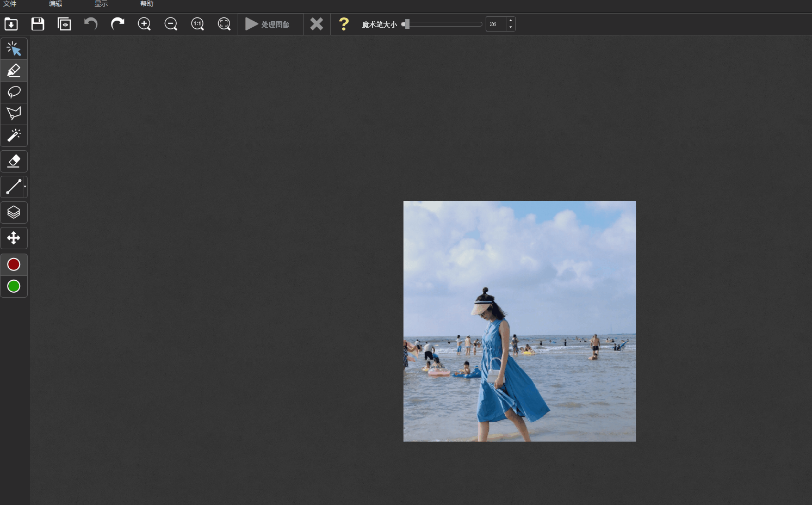812x505 pixels.
Task: Zoom in on the image
Action: [144, 24]
